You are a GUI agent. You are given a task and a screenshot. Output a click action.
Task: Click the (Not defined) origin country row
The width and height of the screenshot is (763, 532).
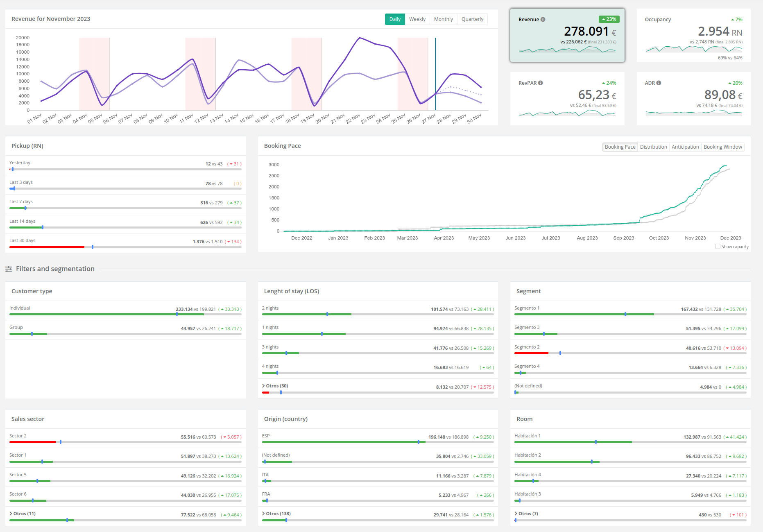[x=378, y=458]
